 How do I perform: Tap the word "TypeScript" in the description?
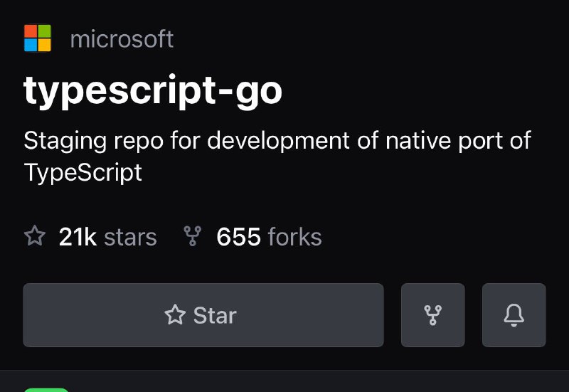click(x=83, y=172)
